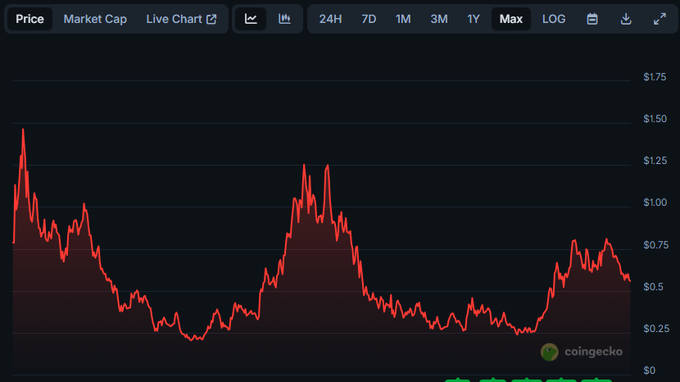Switch to the Price tab
The width and height of the screenshot is (680, 382).
pos(29,19)
